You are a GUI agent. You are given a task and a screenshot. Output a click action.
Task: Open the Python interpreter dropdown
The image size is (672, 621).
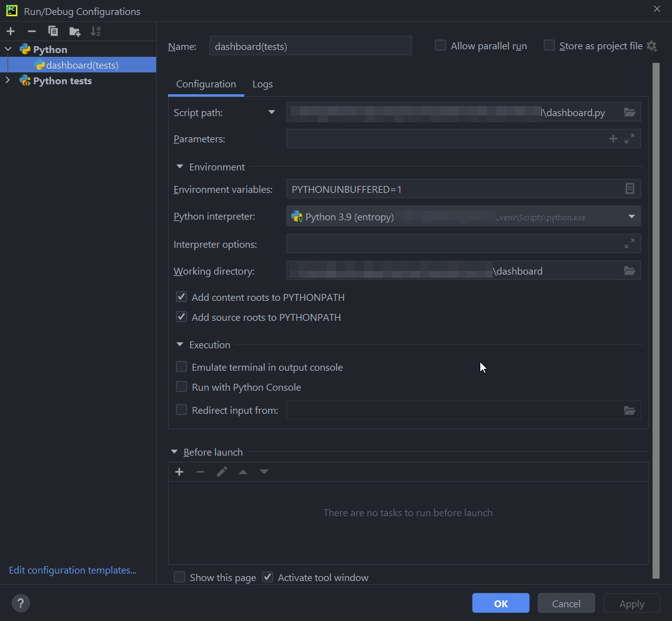(631, 217)
